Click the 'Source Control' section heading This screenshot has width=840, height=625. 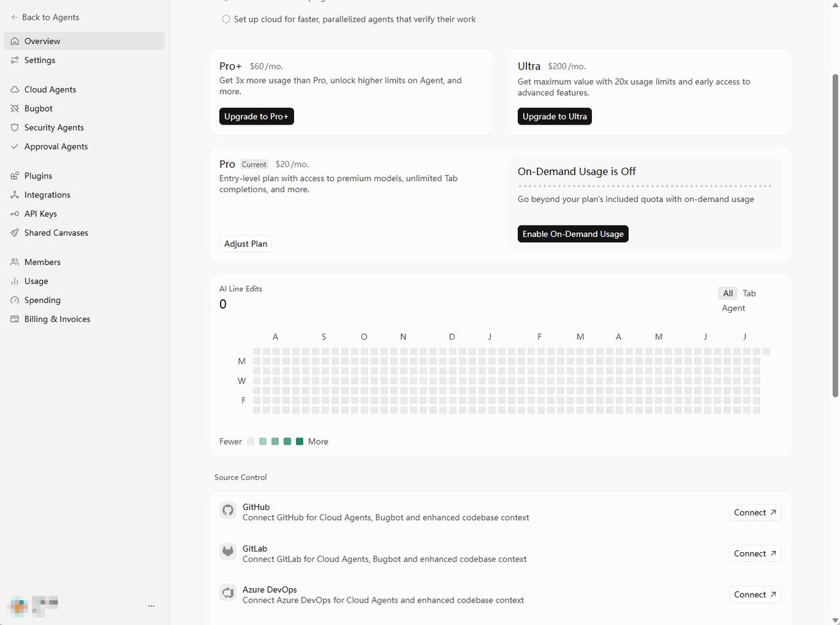(241, 477)
